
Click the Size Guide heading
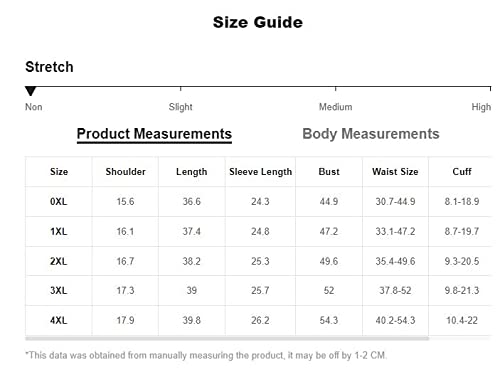click(x=258, y=22)
